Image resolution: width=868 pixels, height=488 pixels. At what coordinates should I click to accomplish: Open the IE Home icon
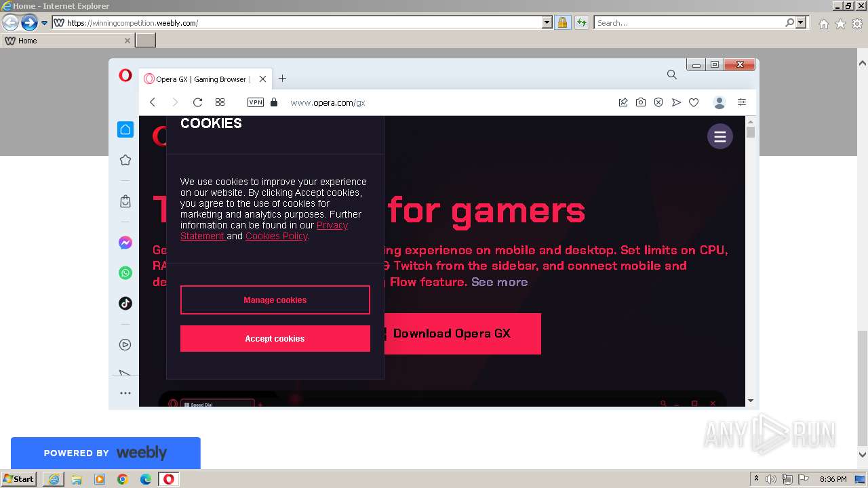[823, 24]
